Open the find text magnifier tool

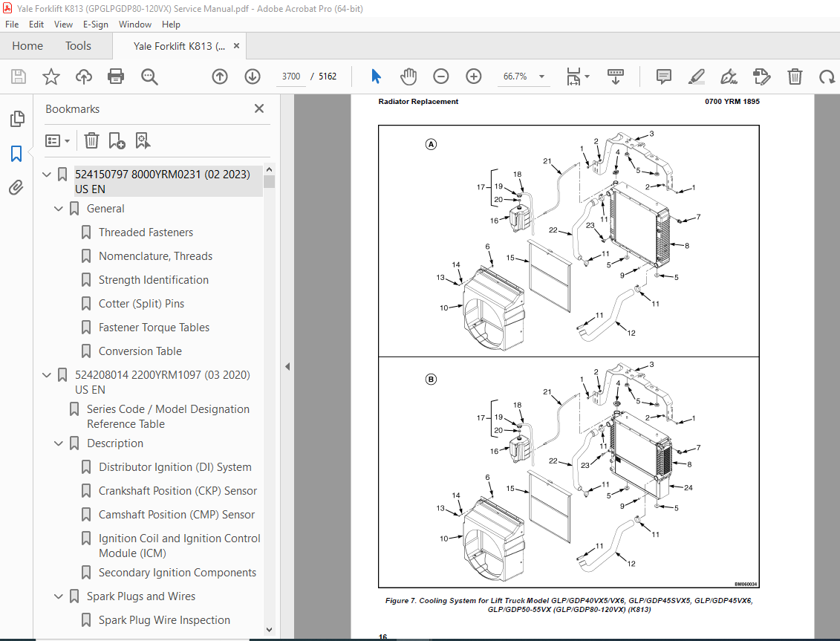coord(149,77)
